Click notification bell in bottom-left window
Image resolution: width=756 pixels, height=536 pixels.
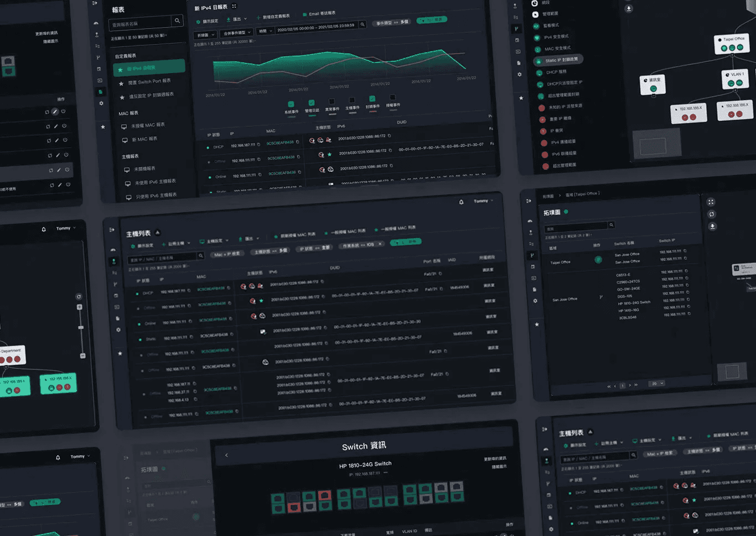pyautogui.click(x=58, y=457)
